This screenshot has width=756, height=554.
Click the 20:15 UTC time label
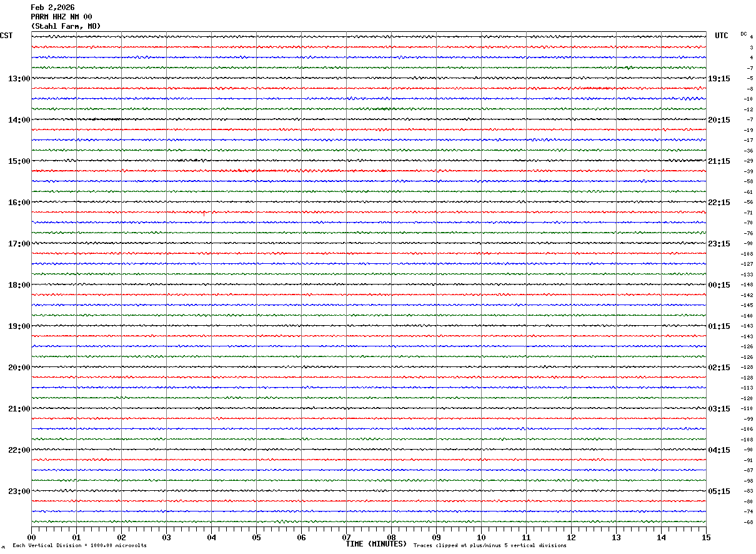tap(719, 120)
